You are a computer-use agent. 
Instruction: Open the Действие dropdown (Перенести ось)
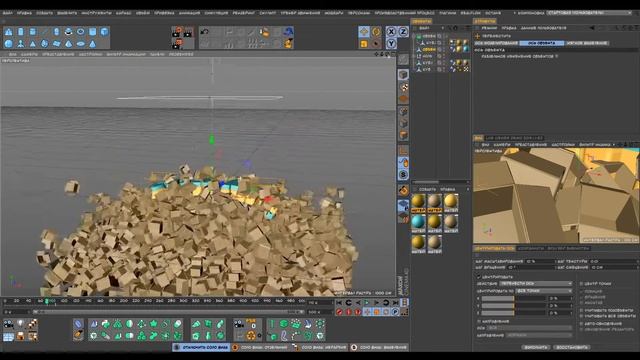pyautogui.click(x=536, y=284)
